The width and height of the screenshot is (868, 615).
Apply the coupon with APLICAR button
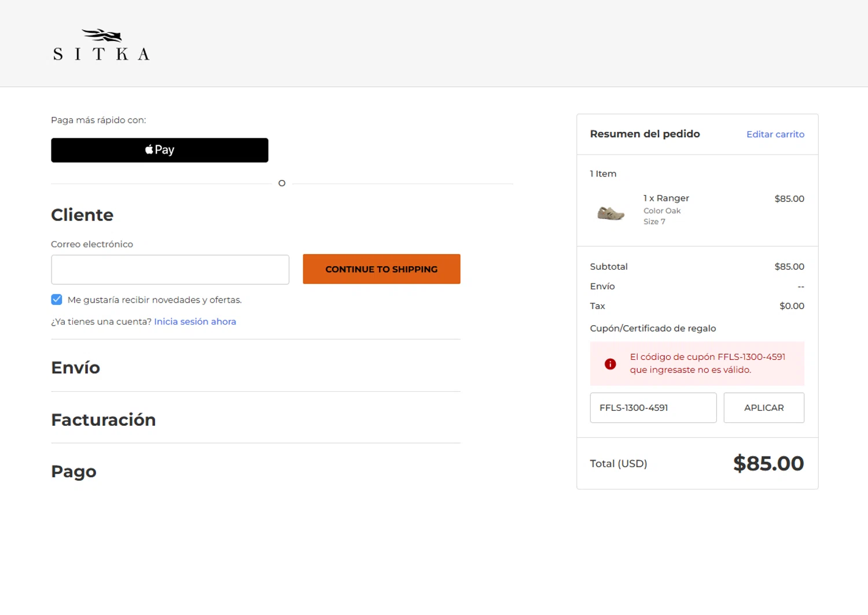(x=763, y=408)
